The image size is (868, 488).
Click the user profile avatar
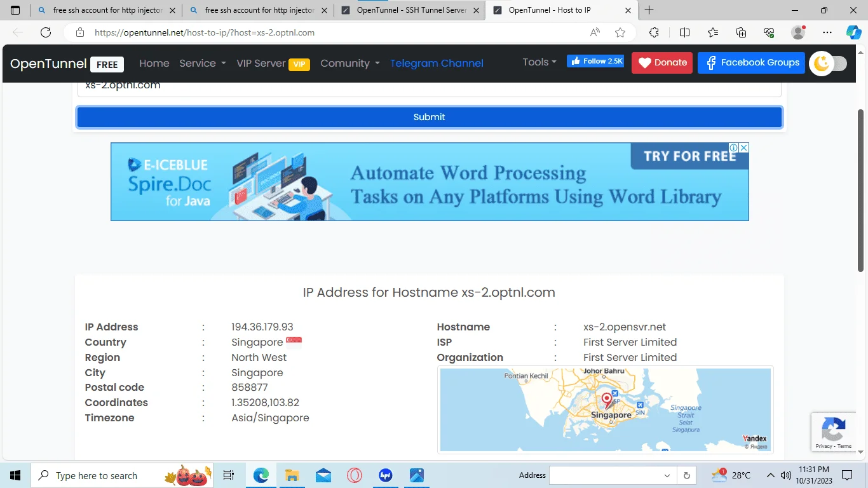798,32
